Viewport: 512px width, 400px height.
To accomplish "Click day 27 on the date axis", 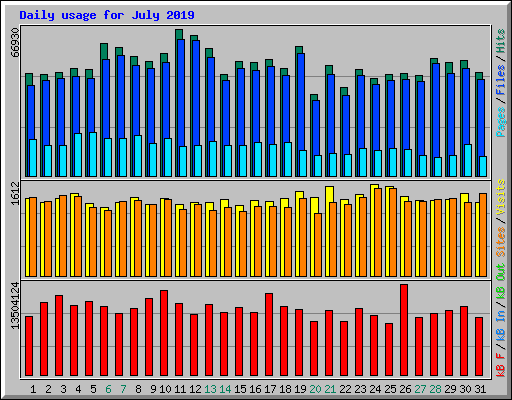I will pos(420,389).
